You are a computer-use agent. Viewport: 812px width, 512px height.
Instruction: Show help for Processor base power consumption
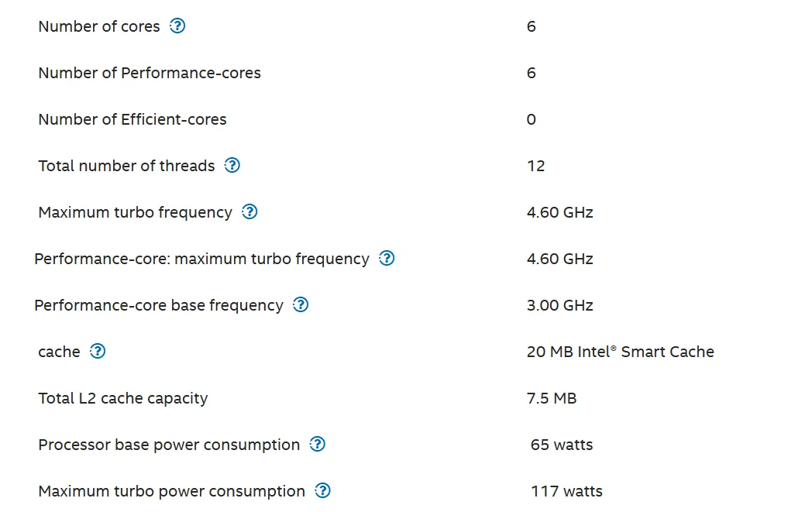coord(318,444)
